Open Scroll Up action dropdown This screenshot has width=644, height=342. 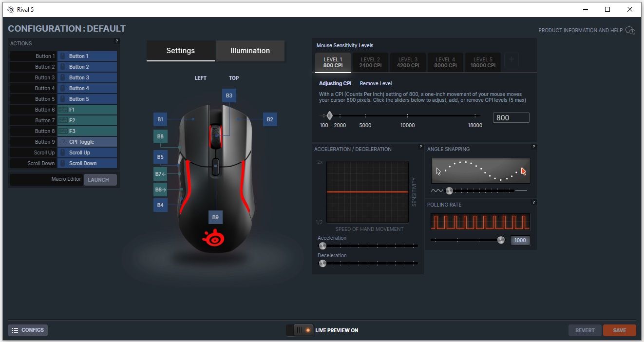pos(87,152)
